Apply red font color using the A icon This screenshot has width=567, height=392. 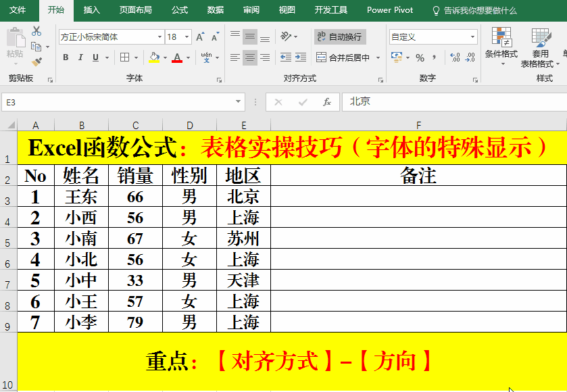[176, 57]
